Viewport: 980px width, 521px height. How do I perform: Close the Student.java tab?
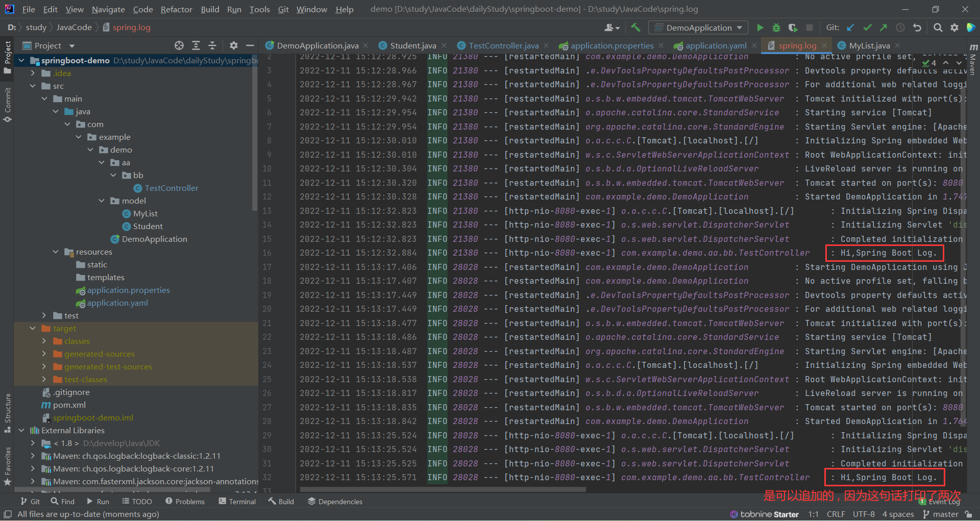(444, 45)
